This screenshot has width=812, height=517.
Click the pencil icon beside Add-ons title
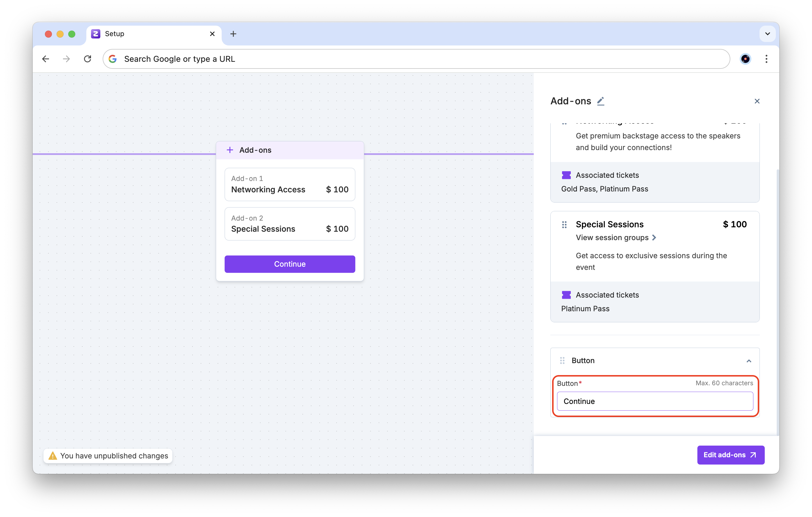tap(601, 101)
